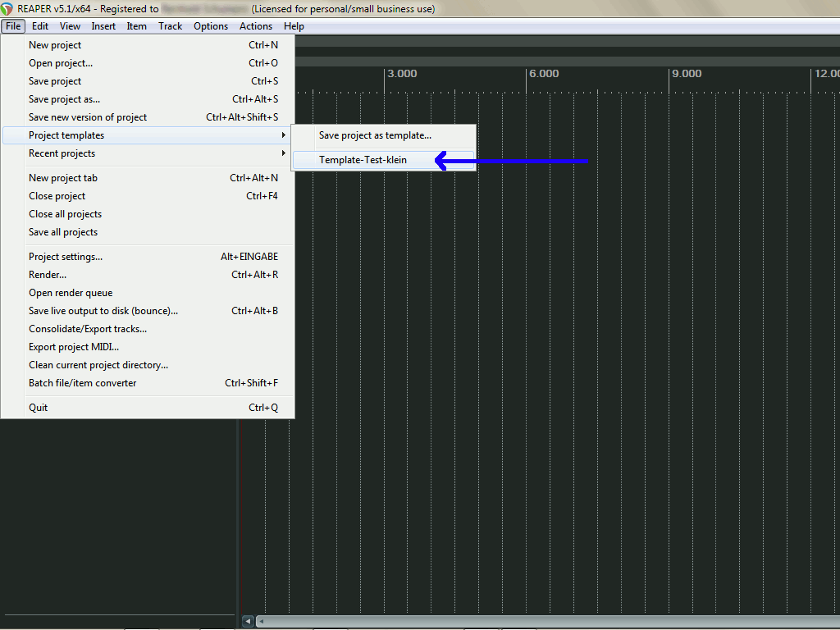The image size is (840, 630).
Task: Open the Track menu
Action: tap(171, 26)
